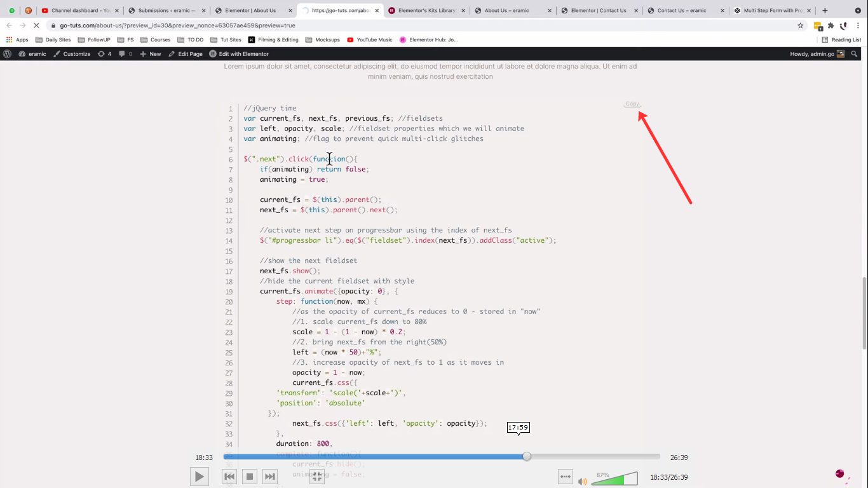868x488 pixels.
Task: Open the Chrome three-dot menu
Action: click(x=858, y=25)
